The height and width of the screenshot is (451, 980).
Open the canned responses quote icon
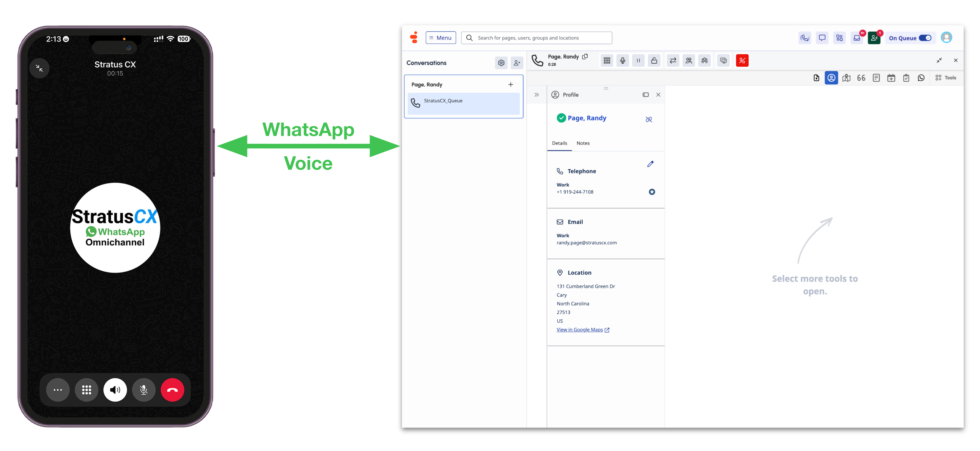pyautogui.click(x=861, y=78)
